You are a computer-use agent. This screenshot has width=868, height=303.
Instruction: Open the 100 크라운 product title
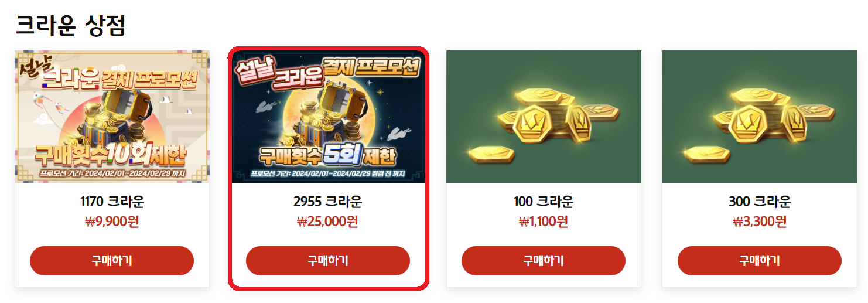[x=544, y=202]
